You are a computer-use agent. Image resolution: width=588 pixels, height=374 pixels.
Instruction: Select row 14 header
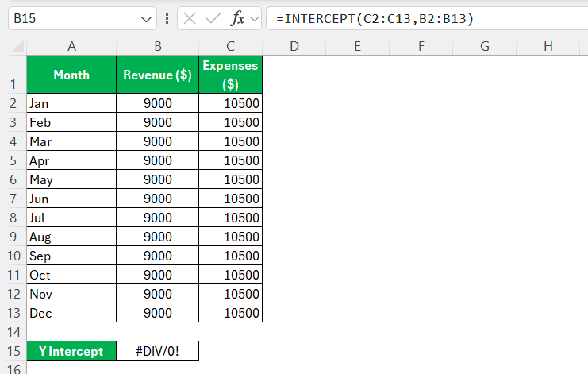pos(13,332)
